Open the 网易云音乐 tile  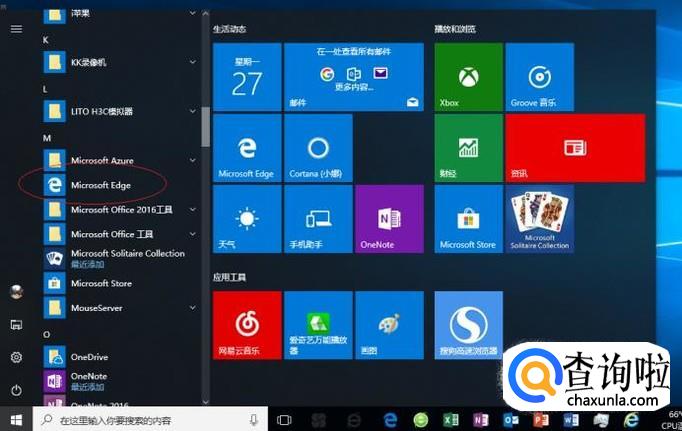coord(246,325)
